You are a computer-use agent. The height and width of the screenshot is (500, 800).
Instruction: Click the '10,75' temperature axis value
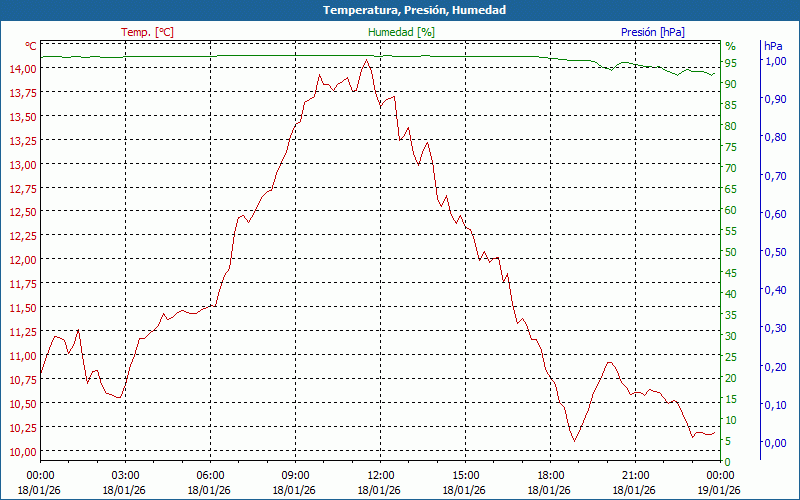(x=23, y=380)
